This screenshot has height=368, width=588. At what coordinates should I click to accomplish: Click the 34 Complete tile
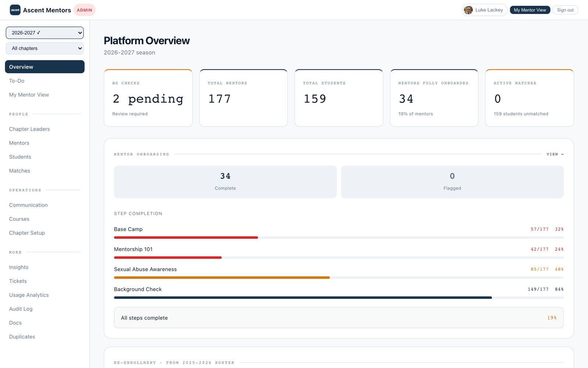[225, 182]
